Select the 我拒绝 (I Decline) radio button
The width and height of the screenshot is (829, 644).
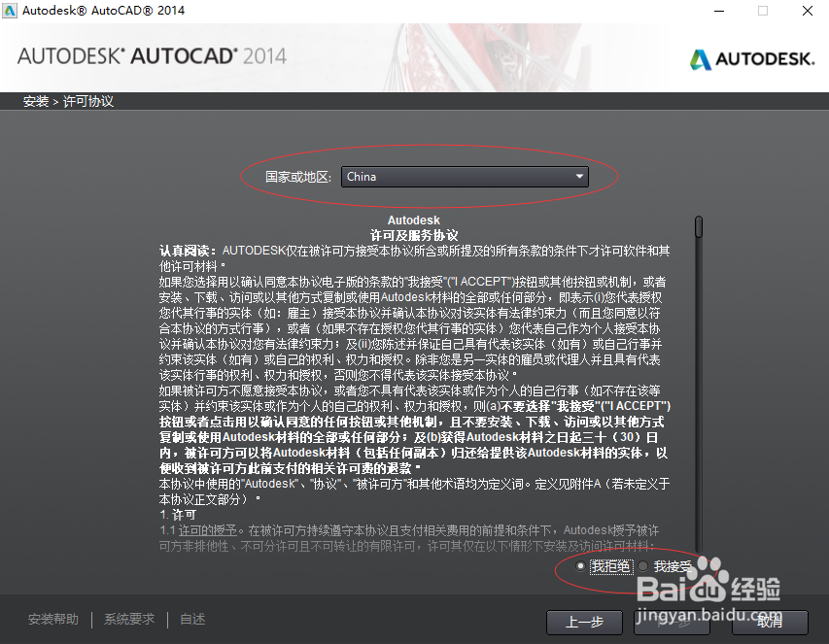click(x=582, y=565)
